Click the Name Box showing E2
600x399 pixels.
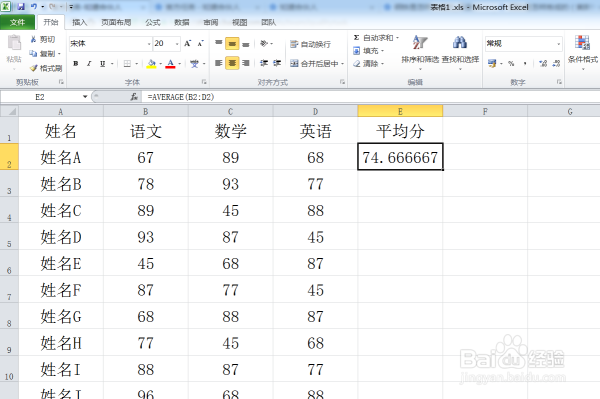click(40, 97)
